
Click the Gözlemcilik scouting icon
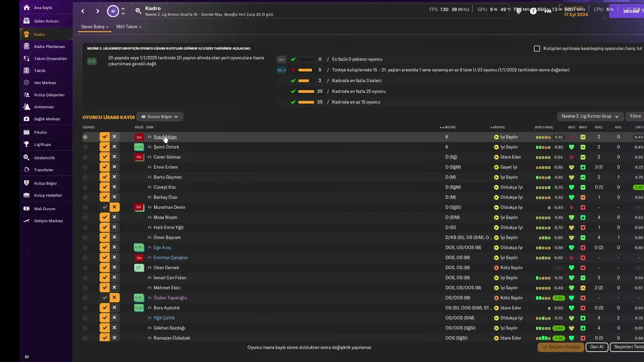(26, 157)
